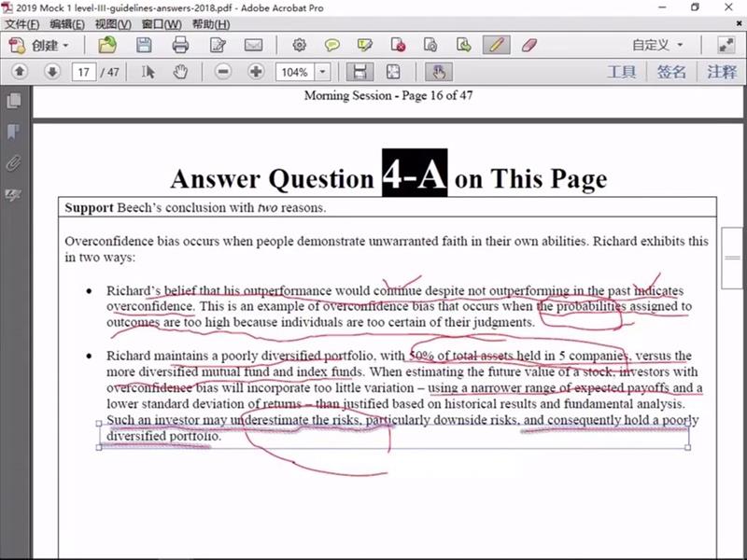The height and width of the screenshot is (560, 747).
Task: Click the 104% zoom value field
Action: [294, 73]
